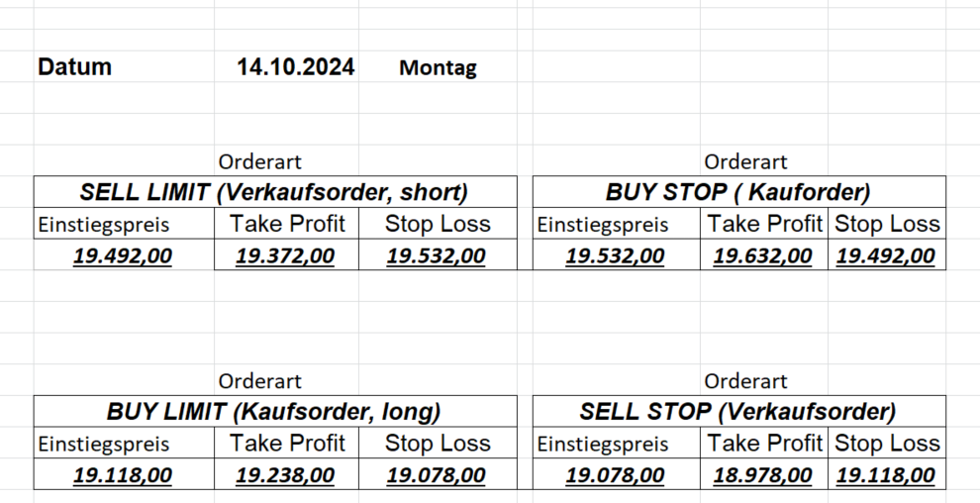
Task: Select the SELL STOP (Verkaufsorder) header cell
Action: click(737, 412)
